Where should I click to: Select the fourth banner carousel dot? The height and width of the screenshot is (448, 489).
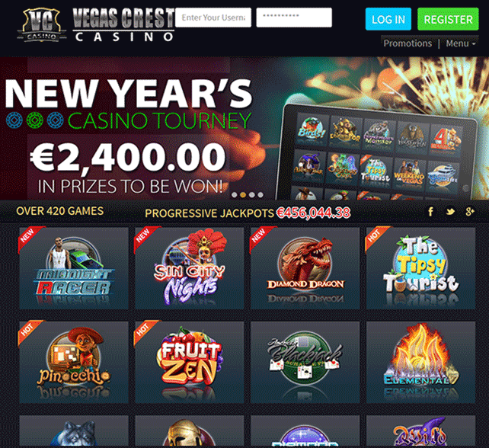260,195
